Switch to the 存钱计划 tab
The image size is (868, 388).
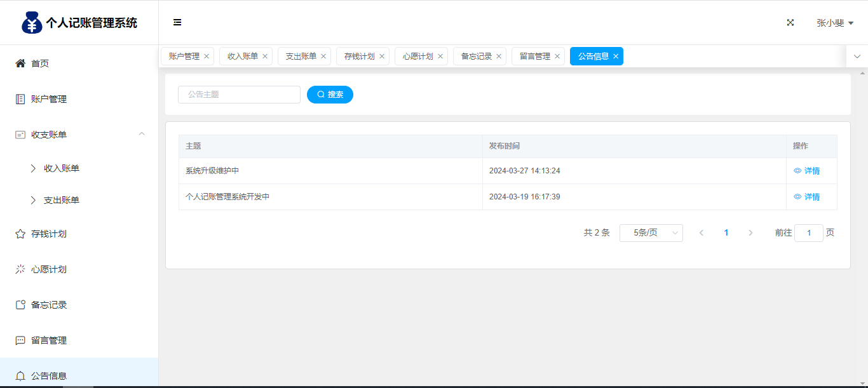(x=359, y=57)
